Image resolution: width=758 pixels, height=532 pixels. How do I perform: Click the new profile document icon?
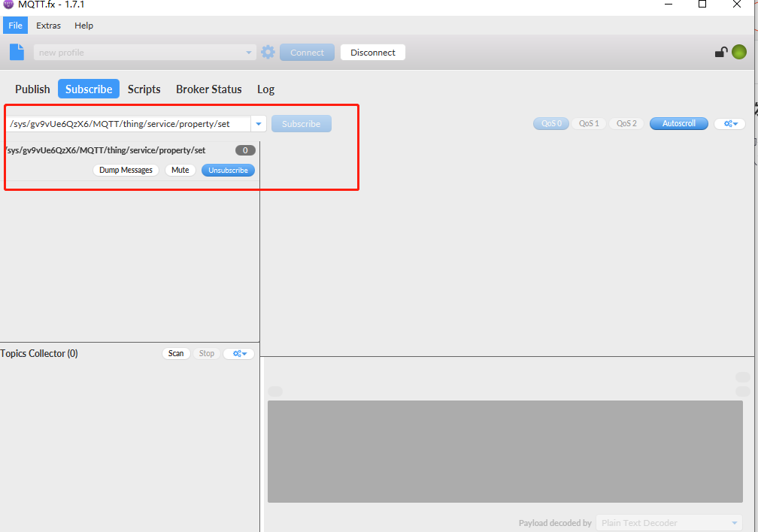click(x=17, y=52)
